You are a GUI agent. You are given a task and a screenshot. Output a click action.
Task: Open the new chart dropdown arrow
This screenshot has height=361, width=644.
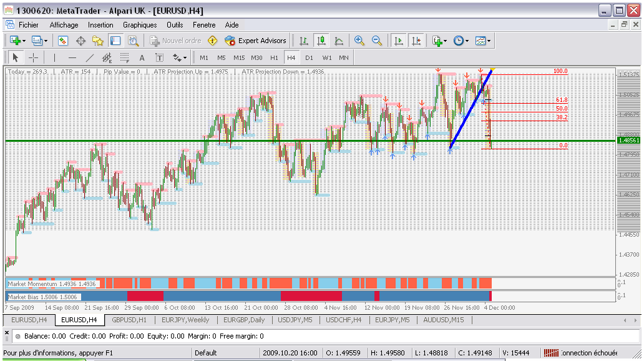coord(24,41)
